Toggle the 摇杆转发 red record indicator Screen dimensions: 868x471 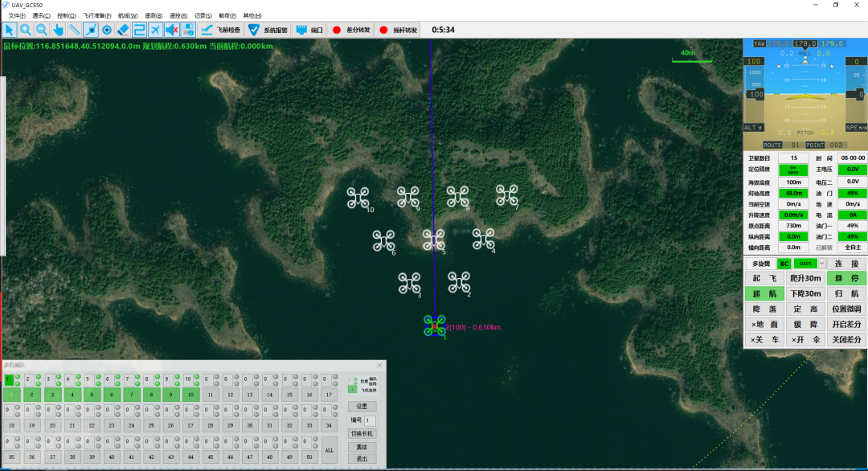383,30
